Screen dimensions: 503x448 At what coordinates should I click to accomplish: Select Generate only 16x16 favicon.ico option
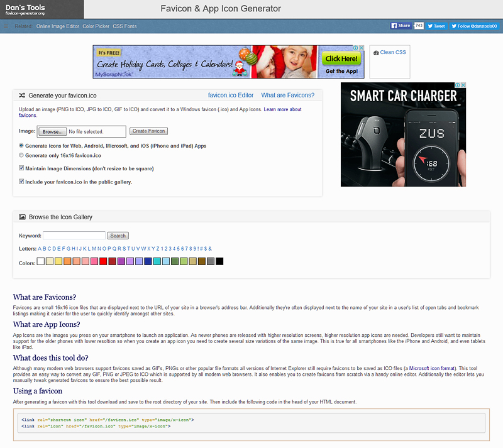pyautogui.click(x=20, y=155)
